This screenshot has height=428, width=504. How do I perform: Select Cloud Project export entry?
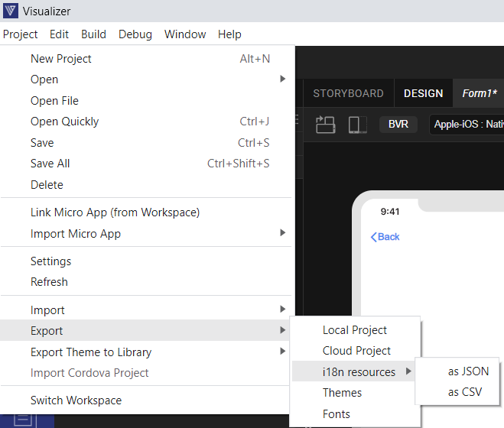(355, 351)
